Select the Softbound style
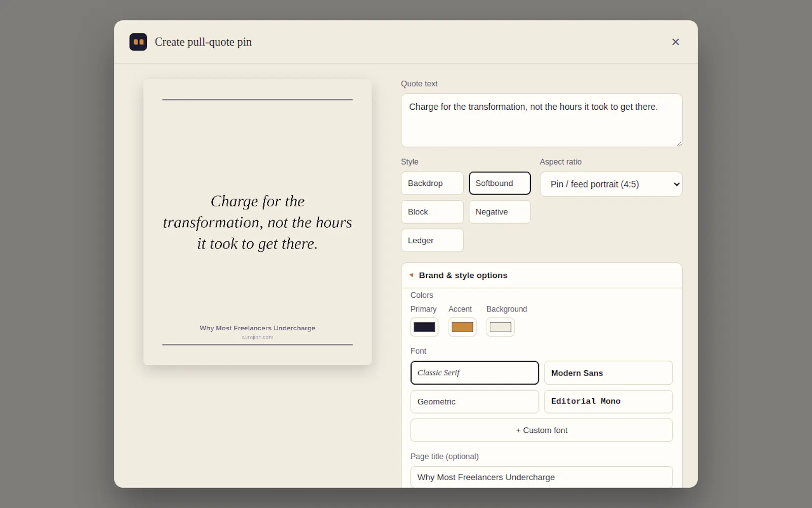This screenshot has width=812, height=508. [x=499, y=183]
